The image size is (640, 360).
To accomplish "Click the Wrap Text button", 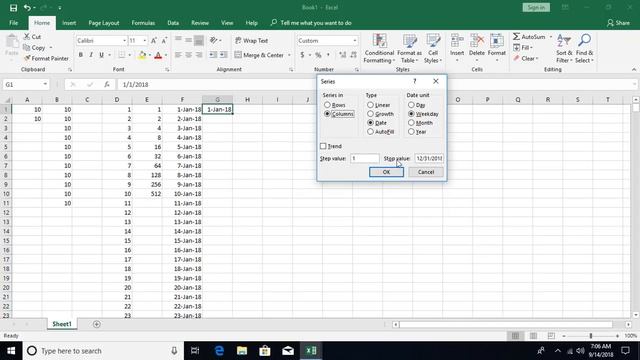I will pyautogui.click(x=251, y=40).
